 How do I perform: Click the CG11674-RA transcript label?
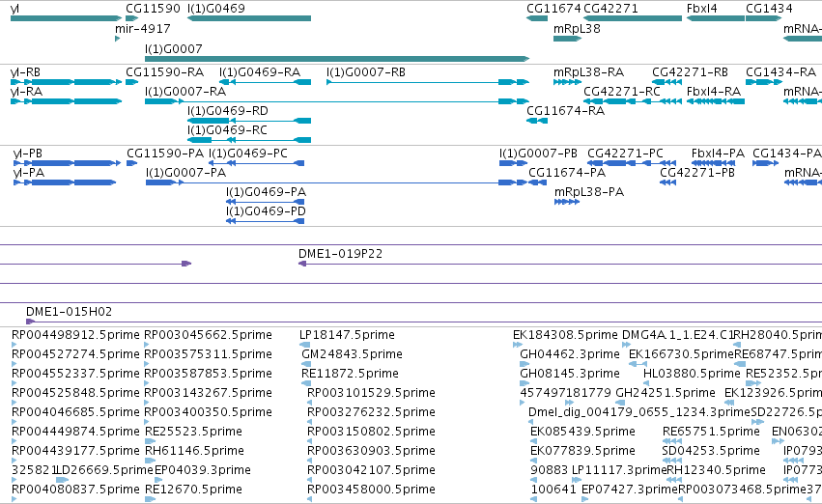[565, 111]
